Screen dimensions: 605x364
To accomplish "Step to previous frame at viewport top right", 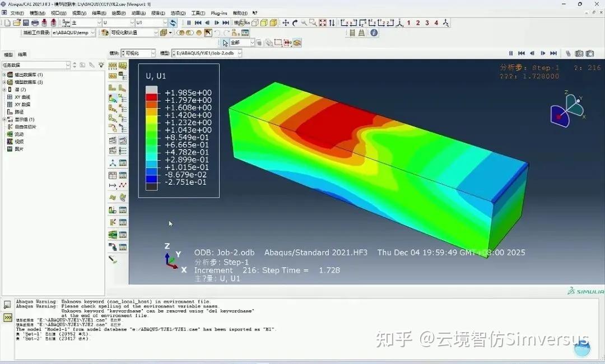I will pyautogui.click(x=532, y=53).
